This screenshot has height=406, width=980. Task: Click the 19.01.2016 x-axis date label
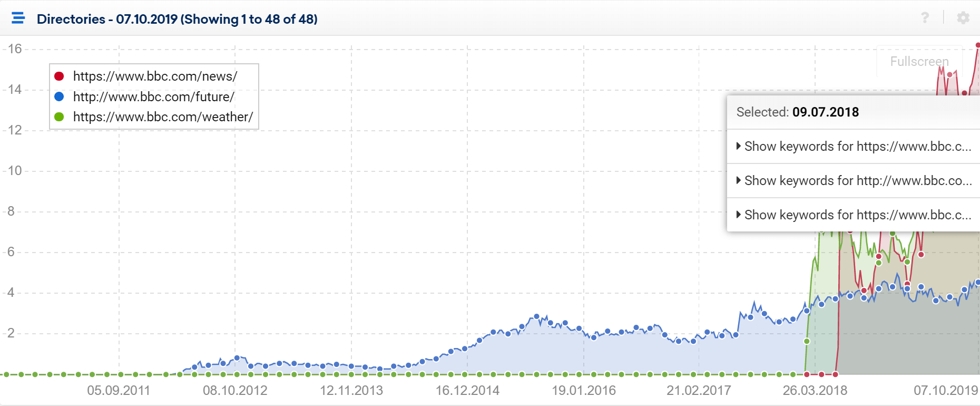pos(584,391)
